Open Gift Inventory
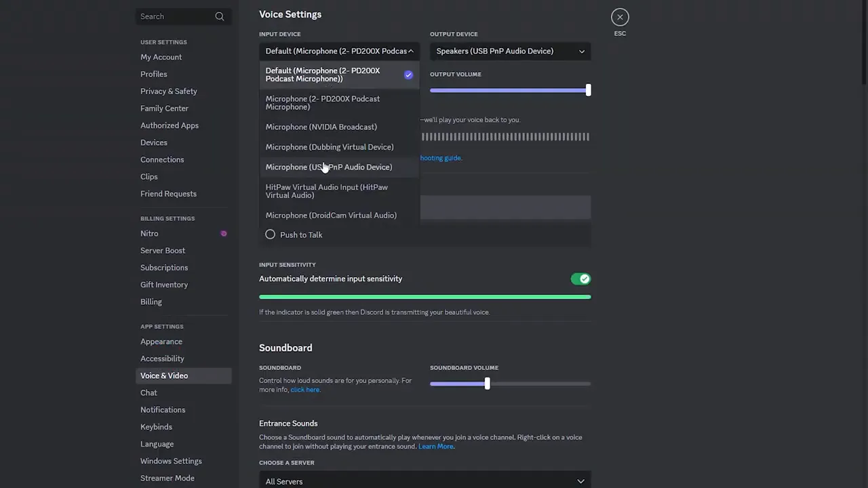868x488 pixels. pos(183,285)
